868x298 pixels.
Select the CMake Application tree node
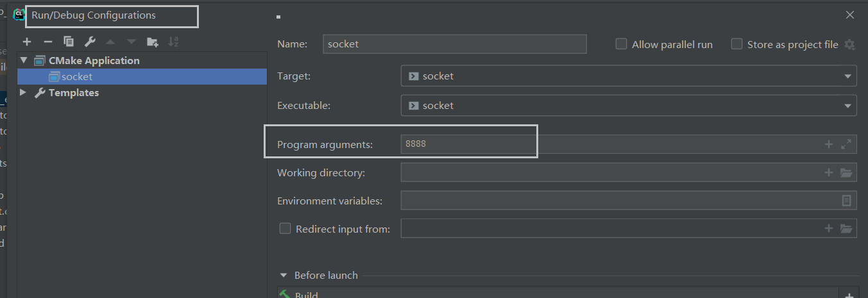point(94,60)
